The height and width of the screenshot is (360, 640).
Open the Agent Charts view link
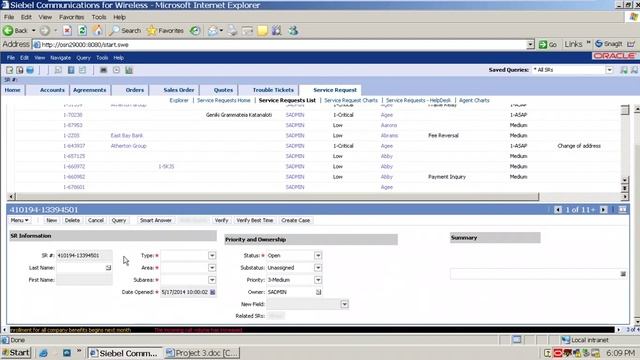(x=474, y=100)
